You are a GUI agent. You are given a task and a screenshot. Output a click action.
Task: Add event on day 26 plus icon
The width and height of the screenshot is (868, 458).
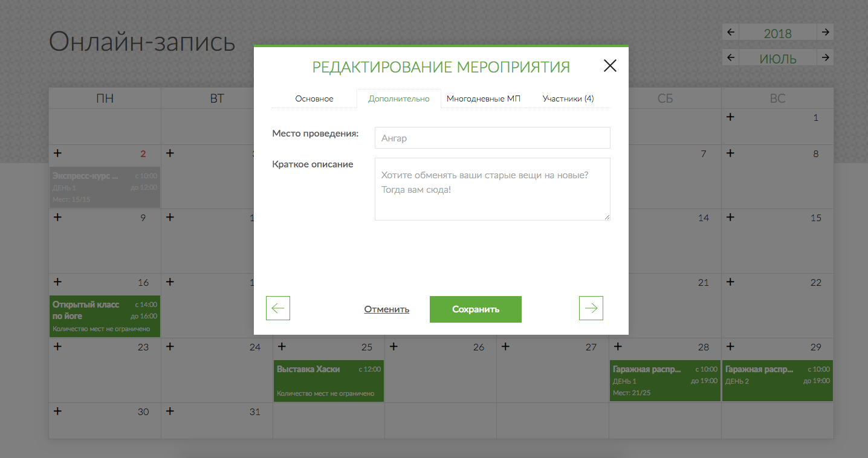tap(394, 346)
